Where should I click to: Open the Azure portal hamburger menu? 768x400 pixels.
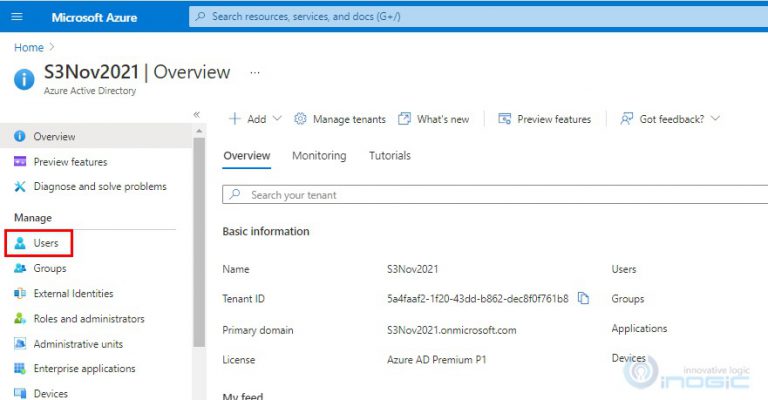[16, 17]
